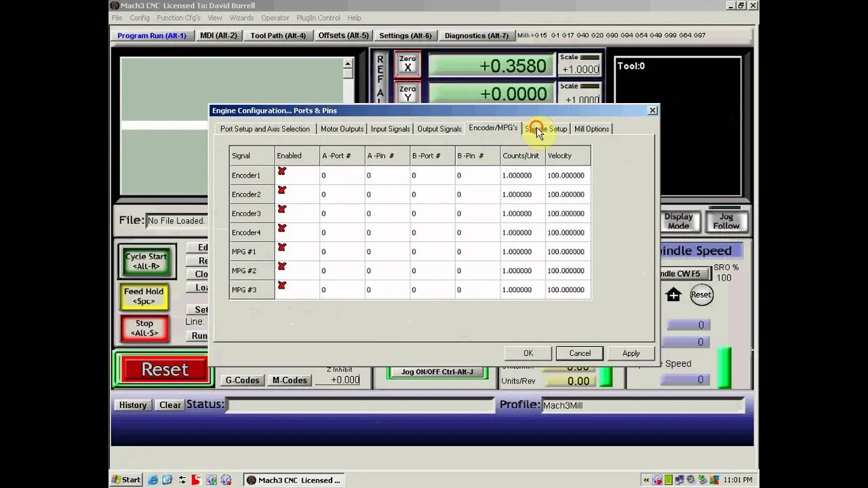Viewport: 868px width, 488px height.
Task: Expand hidden tray icons chevron
Action: pyautogui.click(x=646, y=480)
